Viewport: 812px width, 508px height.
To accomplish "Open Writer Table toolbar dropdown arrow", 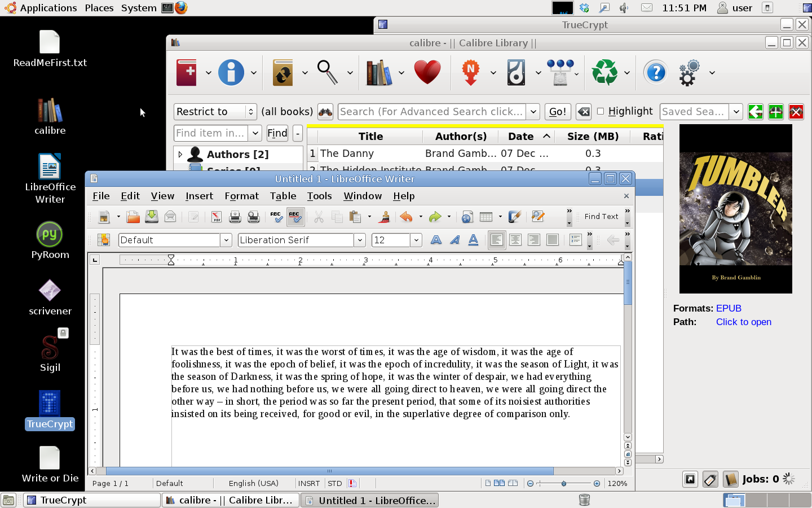I will tap(500, 217).
